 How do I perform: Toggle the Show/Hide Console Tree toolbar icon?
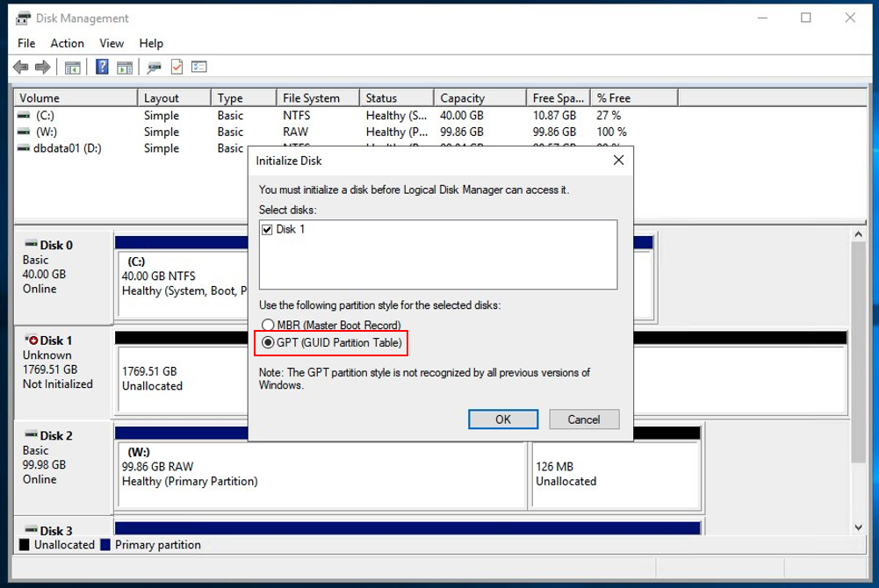pyautogui.click(x=72, y=68)
